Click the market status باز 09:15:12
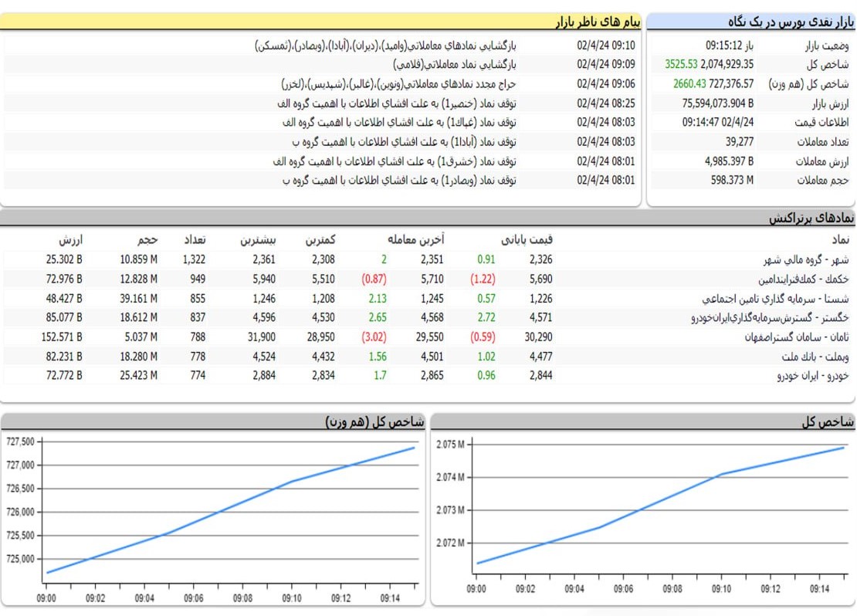Screen dimensions: 857x616 pos(730,46)
